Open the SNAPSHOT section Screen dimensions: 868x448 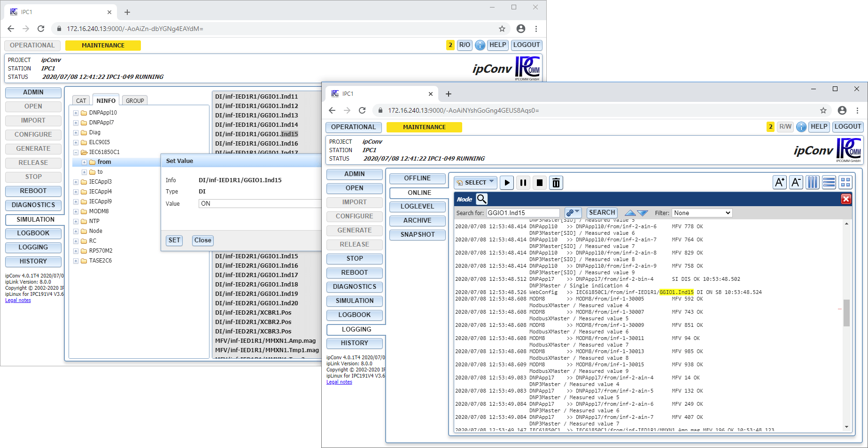tap(417, 235)
